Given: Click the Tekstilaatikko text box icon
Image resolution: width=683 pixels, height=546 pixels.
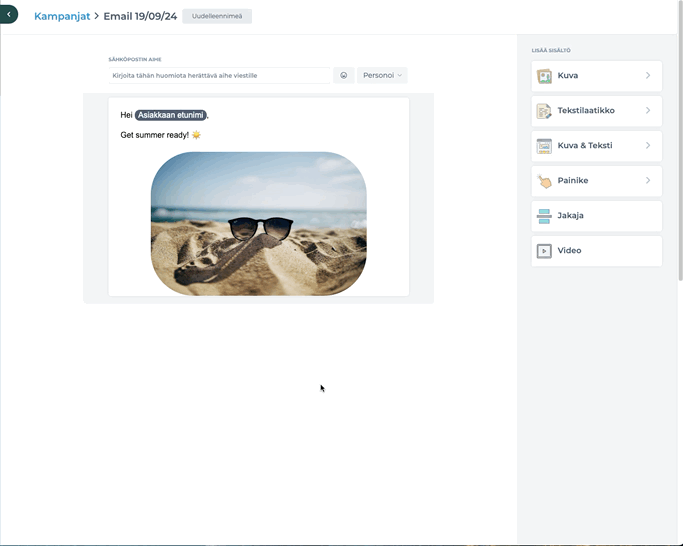Looking at the screenshot, I should 544,111.
